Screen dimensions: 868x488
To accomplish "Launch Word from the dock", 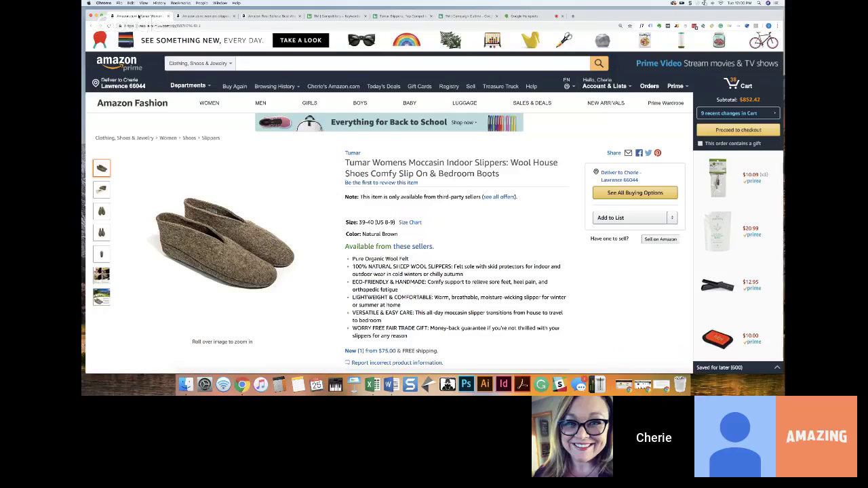I will coord(391,385).
